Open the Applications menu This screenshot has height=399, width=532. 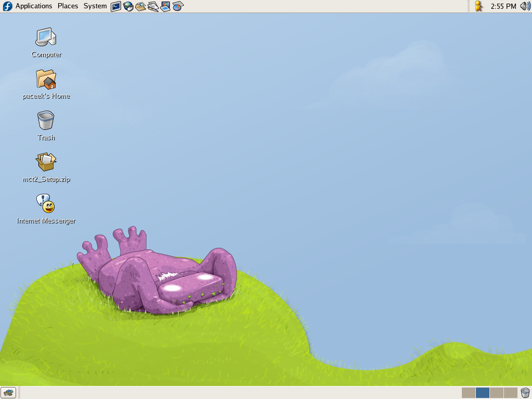tap(33, 6)
